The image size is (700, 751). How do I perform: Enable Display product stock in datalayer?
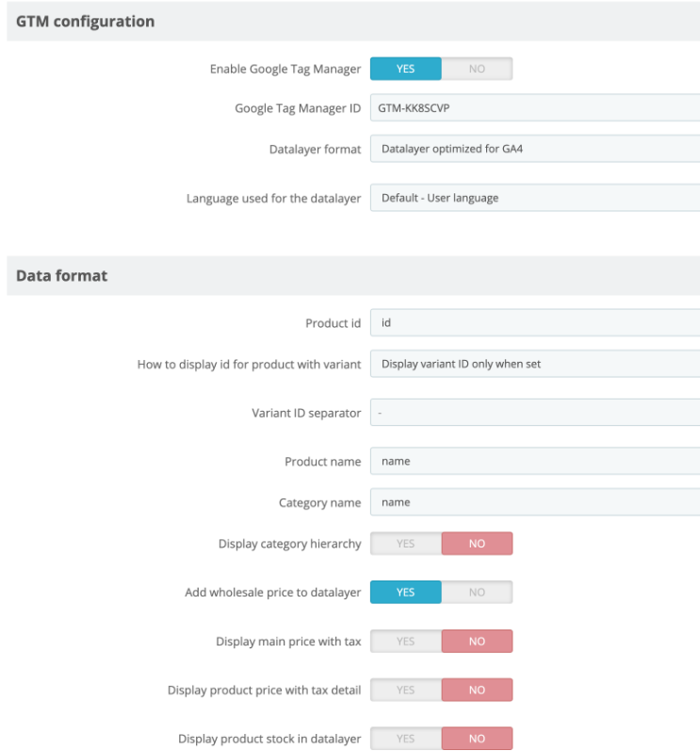[405, 739]
